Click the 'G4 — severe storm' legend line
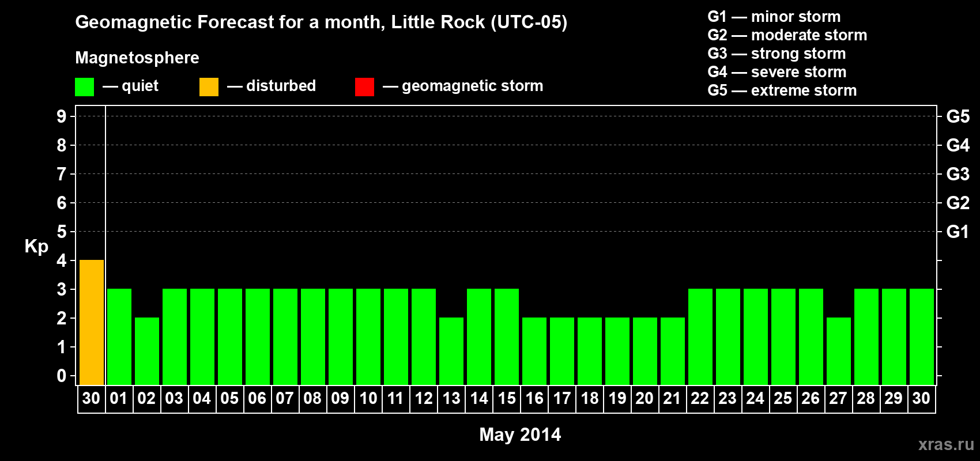This screenshot has height=461, width=980. pos(777,72)
